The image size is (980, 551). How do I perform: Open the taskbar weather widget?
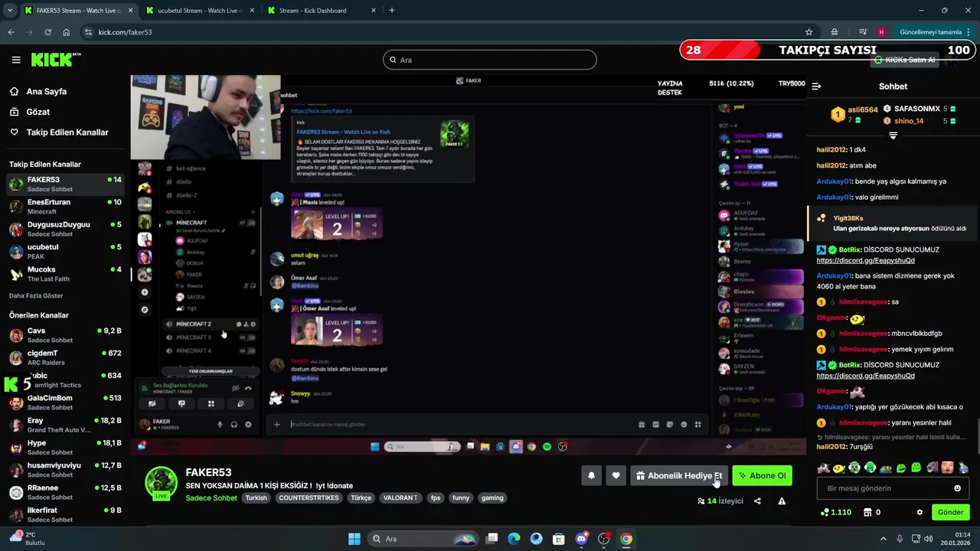tap(27, 539)
